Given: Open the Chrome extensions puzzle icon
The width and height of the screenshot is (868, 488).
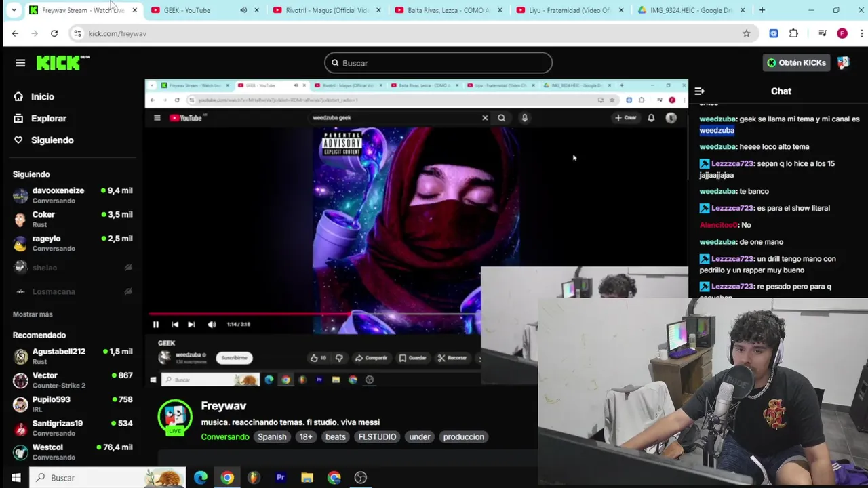Looking at the screenshot, I should point(793,33).
